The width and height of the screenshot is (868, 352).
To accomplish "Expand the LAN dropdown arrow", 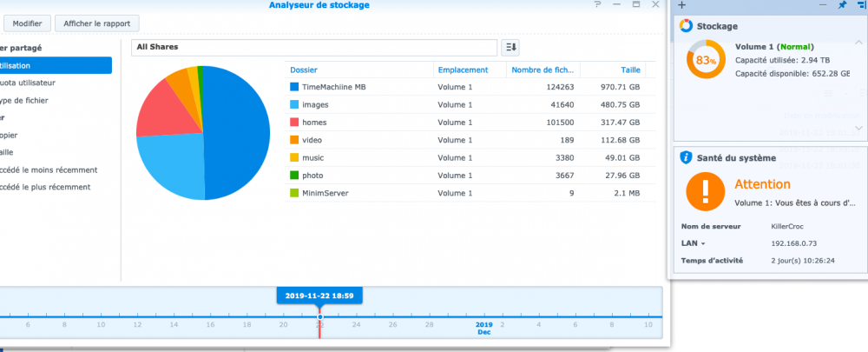I will [704, 243].
